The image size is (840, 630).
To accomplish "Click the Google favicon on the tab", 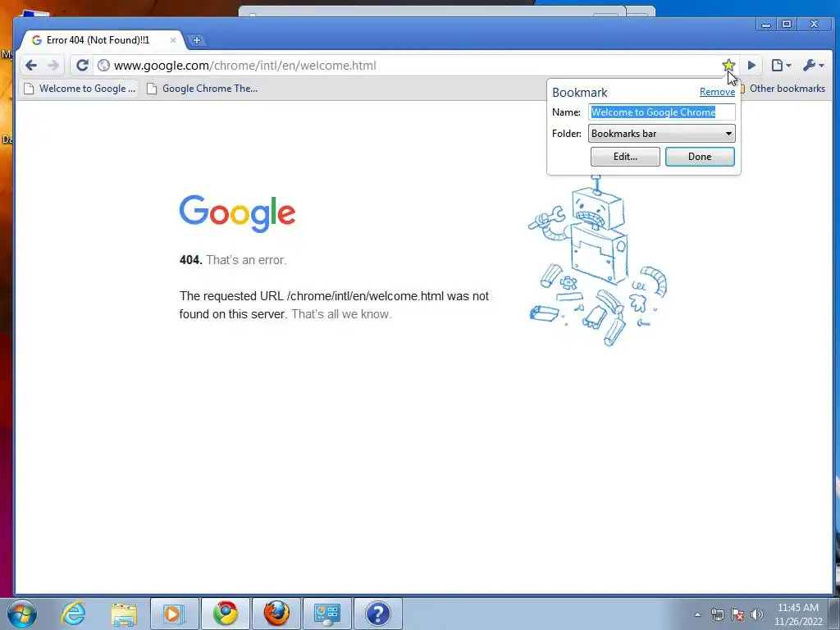I will (x=36, y=40).
